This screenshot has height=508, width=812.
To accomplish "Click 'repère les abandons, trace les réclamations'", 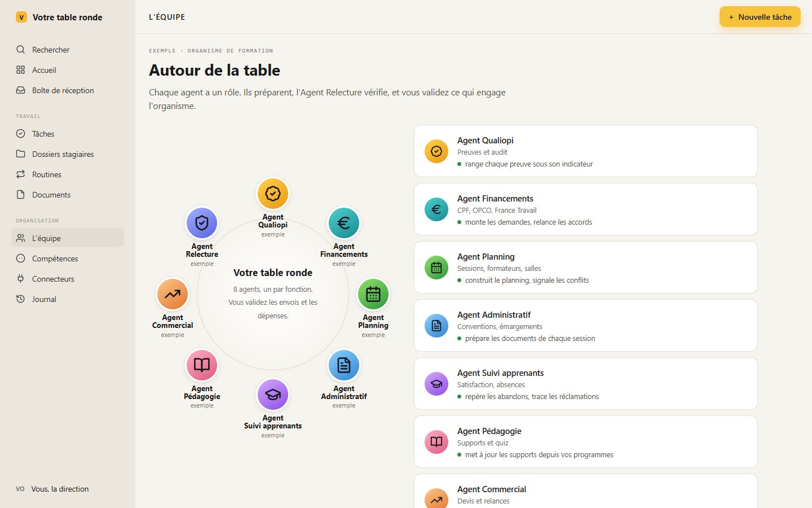I will click(x=532, y=397).
